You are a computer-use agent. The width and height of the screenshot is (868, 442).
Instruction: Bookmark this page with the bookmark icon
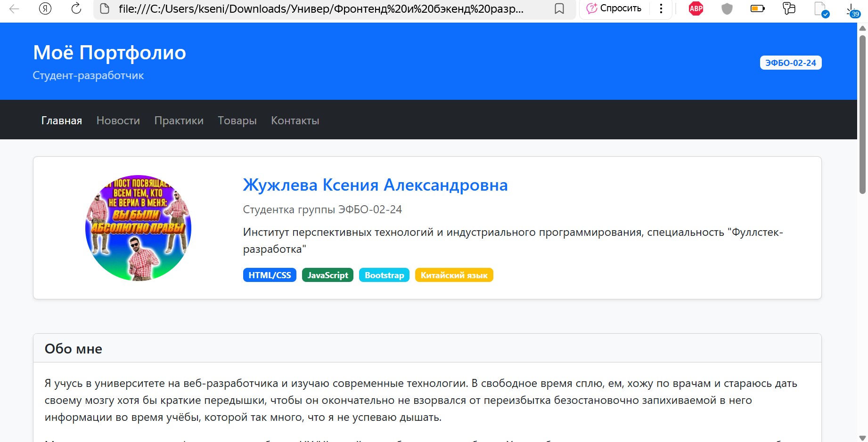(x=559, y=9)
